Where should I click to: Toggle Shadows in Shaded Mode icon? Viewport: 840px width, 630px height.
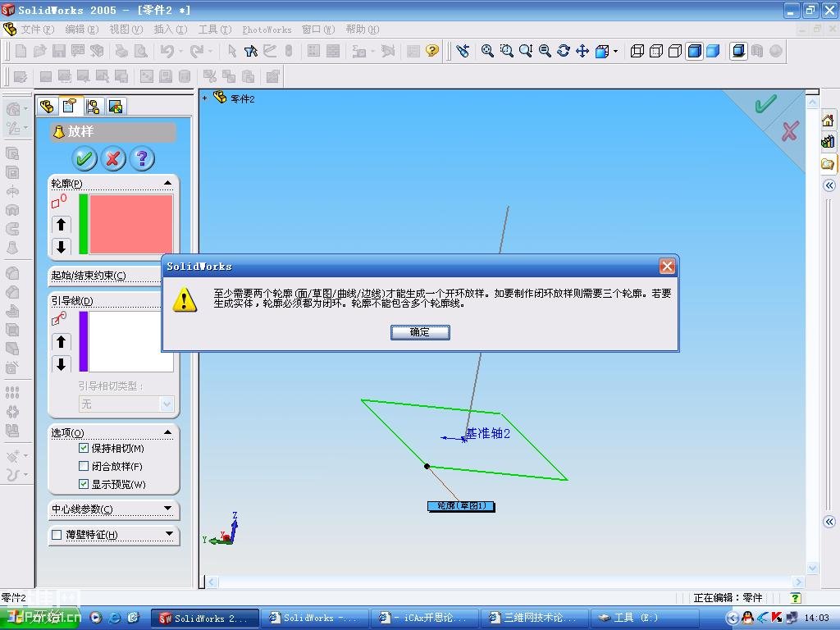738,51
